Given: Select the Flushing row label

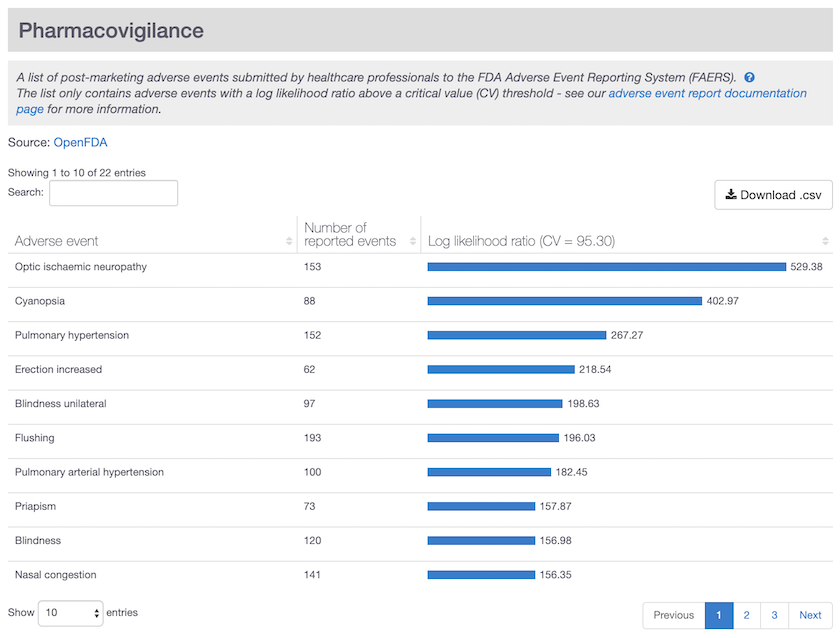Looking at the screenshot, I should [35, 438].
